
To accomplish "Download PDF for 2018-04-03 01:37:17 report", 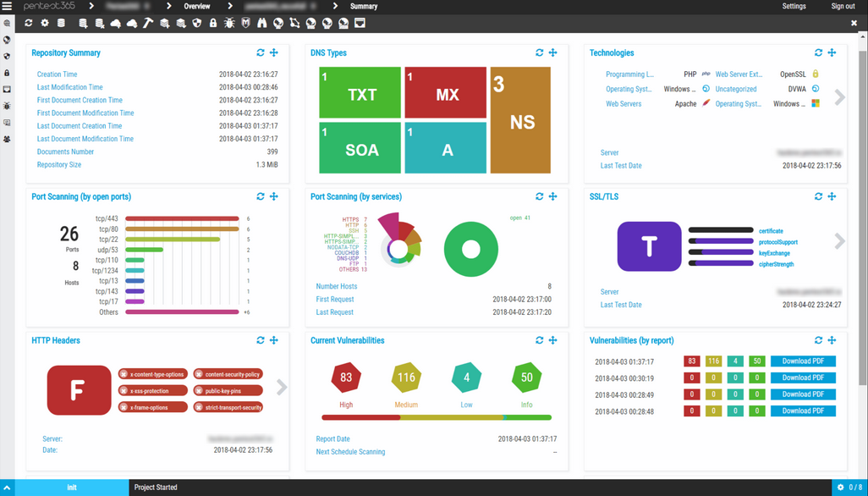I will click(803, 361).
